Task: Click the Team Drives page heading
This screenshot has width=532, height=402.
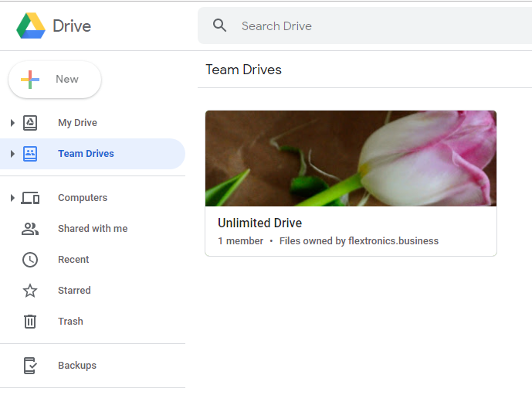Action: 243,70
